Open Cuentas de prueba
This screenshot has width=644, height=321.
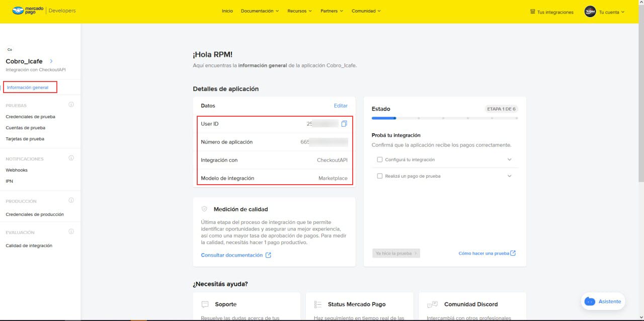pyautogui.click(x=25, y=128)
